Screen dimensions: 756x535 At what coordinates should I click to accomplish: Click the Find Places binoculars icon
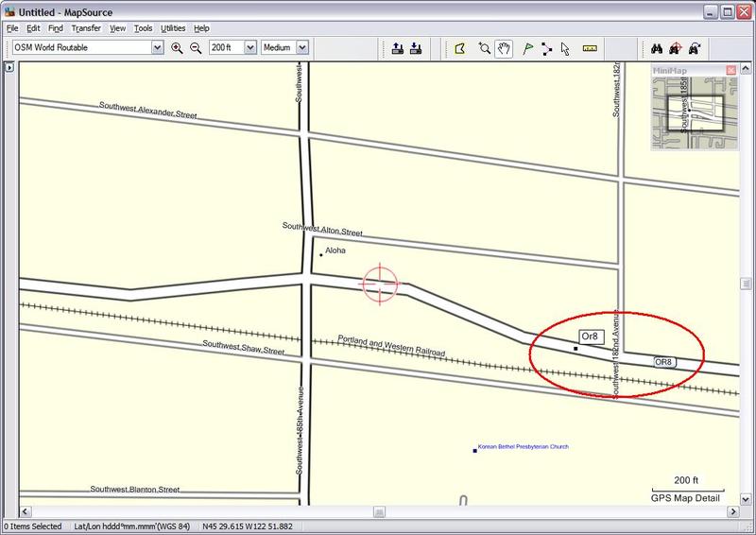tap(656, 48)
